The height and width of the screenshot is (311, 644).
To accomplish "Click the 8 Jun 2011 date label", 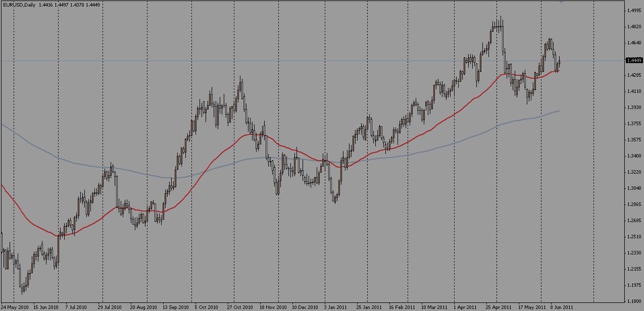I will click(561, 307).
